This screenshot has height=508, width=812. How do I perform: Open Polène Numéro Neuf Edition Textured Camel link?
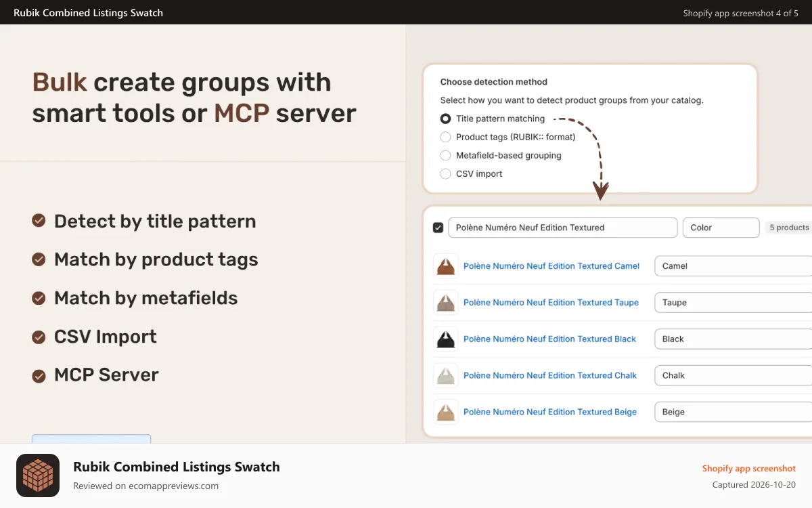[x=551, y=266]
